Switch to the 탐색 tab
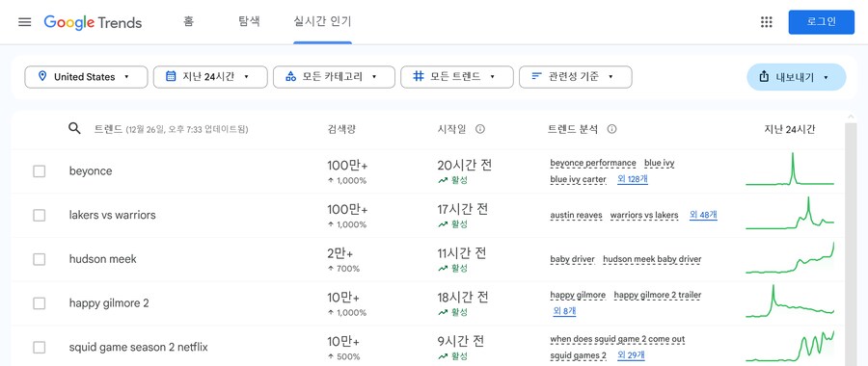868x366 pixels. [x=249, y=22]
